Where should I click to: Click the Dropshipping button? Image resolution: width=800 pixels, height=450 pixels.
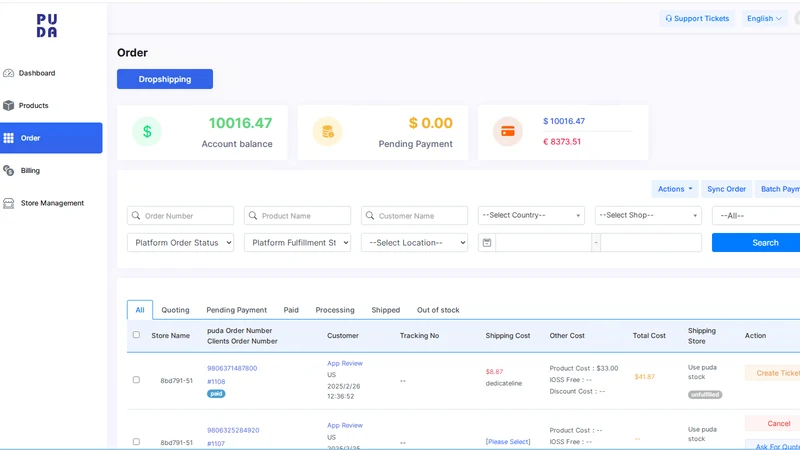(165, 79)
